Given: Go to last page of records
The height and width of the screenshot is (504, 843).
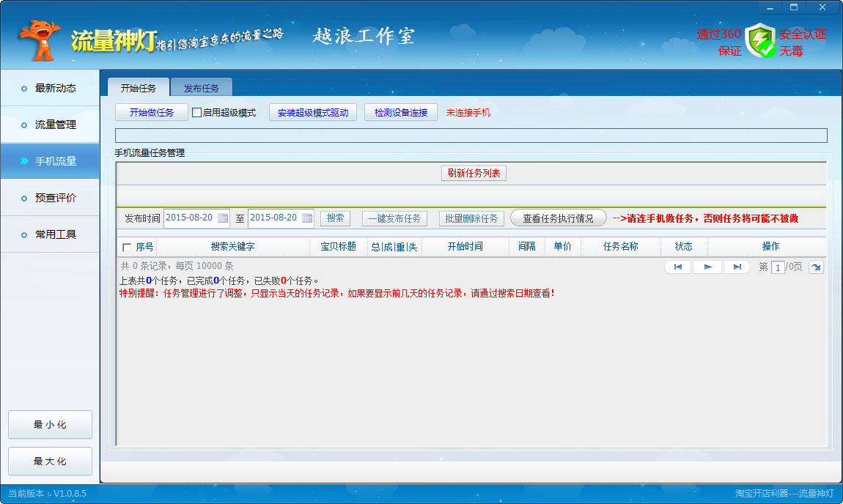Looking at the screenshot, I should coord(737,267).
